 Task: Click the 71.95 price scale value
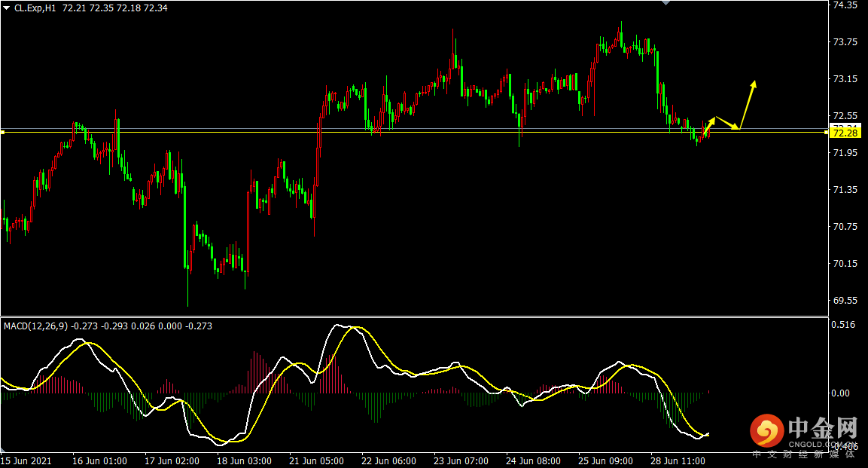[x=845, y=153]
